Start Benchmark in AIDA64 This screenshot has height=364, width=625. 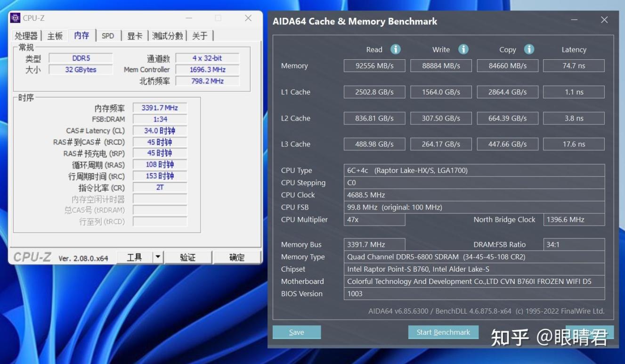pos(443,332)
